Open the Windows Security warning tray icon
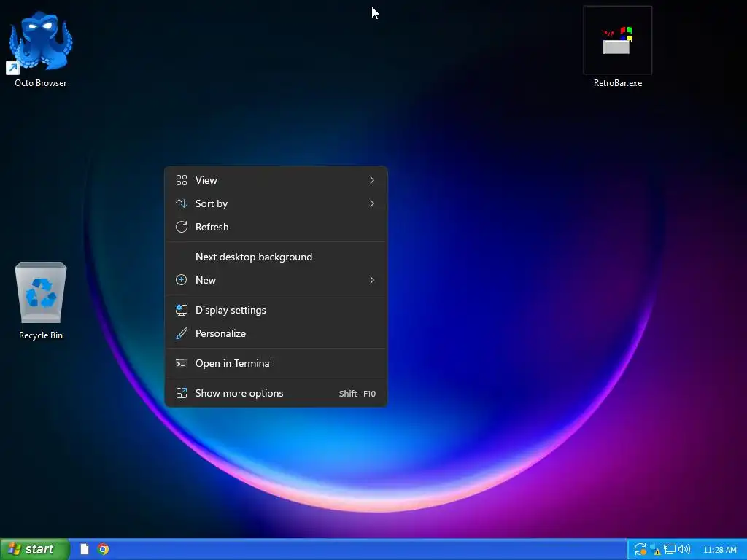Screen dimensions: 747x560 pos(656,550)
